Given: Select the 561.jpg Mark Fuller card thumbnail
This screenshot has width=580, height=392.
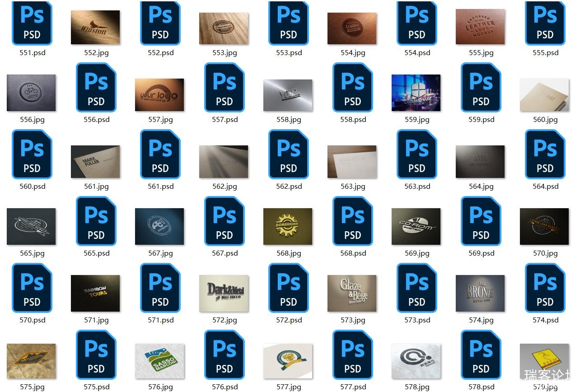Looking at the screenshot, I should (x=95, y=162).
